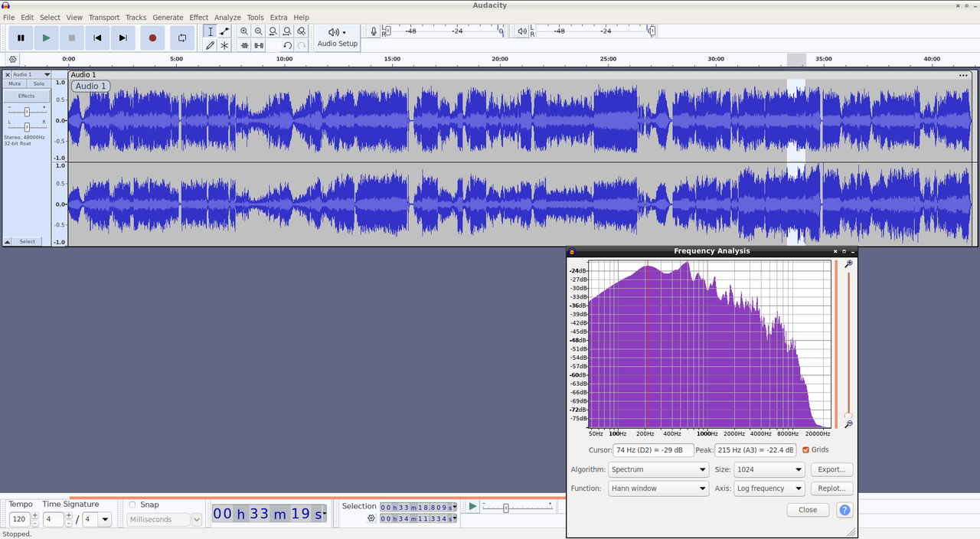
Task: Open the Audio Setup dropdown
Action: [337, 38]
